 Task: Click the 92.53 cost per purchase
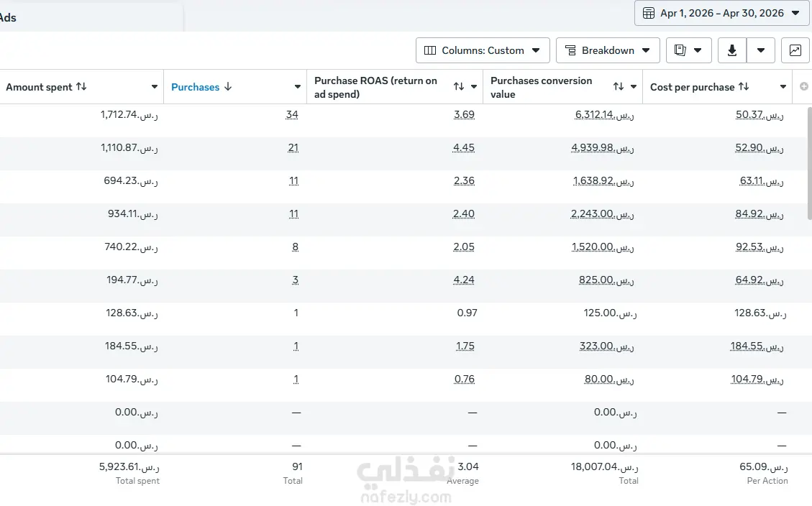[759, 247]
